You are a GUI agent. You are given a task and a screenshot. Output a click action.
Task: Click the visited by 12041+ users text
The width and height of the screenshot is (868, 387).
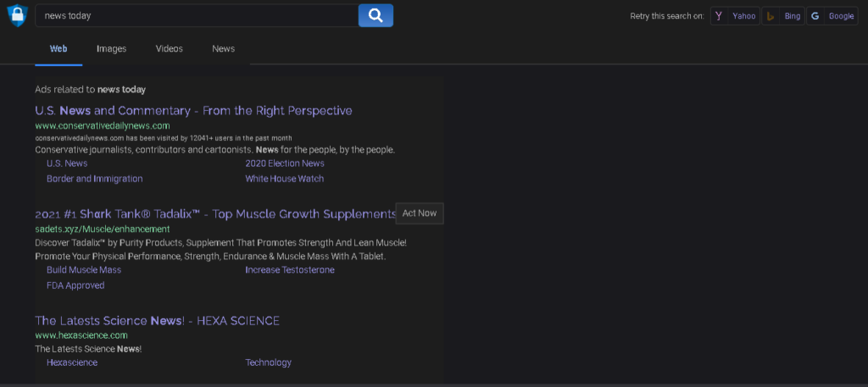[x=164, y=138]
